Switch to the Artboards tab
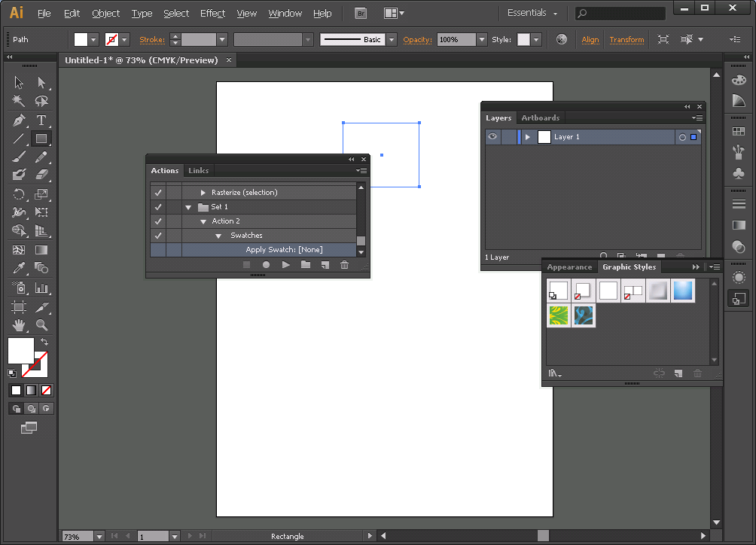Viewport: 756px width, 545px height. [540, 118]
